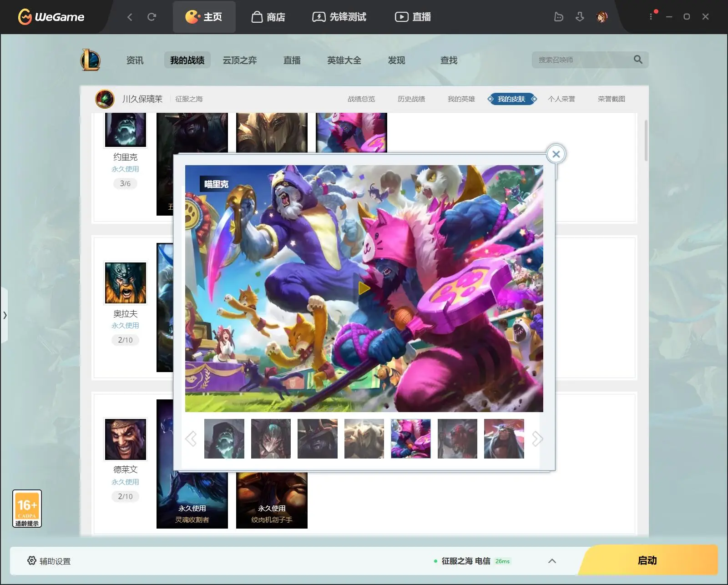Select the 发现 menu item
This screenshot has width=728, height=585.
click(396, 60)
